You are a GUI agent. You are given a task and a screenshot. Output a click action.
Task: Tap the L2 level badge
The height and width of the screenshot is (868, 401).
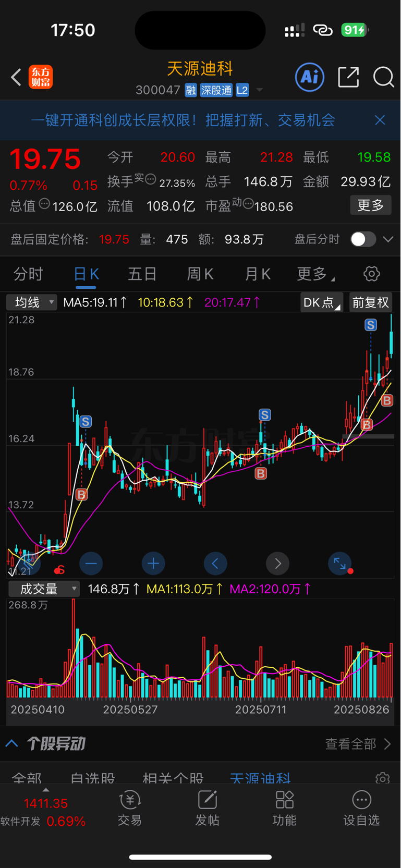click(242, 90)
